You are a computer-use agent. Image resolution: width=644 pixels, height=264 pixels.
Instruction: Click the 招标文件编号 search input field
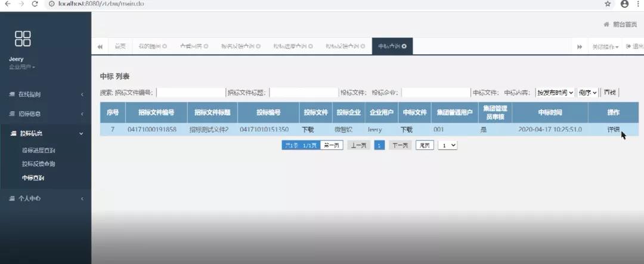pyautogui.click(x=190, y=93)
